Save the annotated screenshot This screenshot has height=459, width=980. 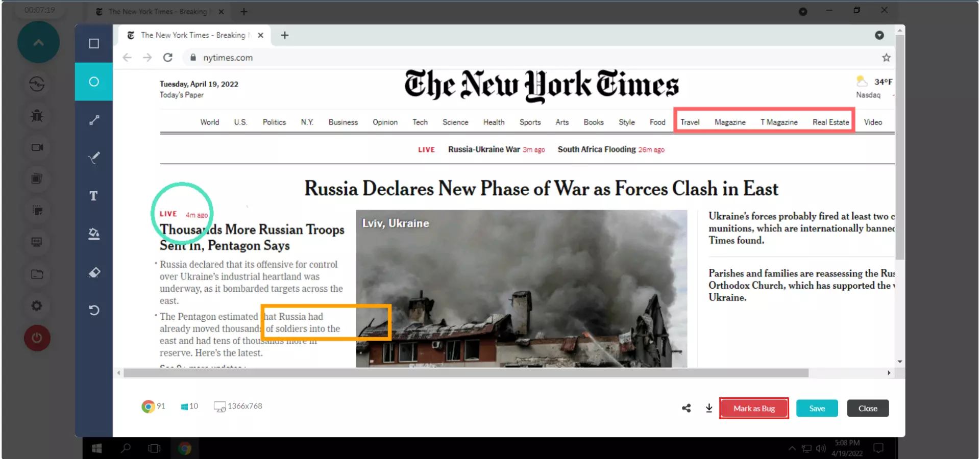tap(817, 409)
